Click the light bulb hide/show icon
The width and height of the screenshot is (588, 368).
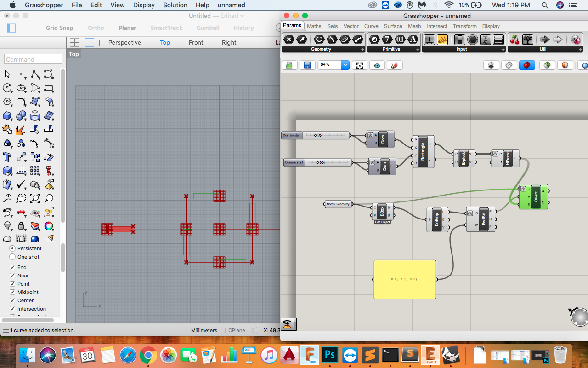7,226
